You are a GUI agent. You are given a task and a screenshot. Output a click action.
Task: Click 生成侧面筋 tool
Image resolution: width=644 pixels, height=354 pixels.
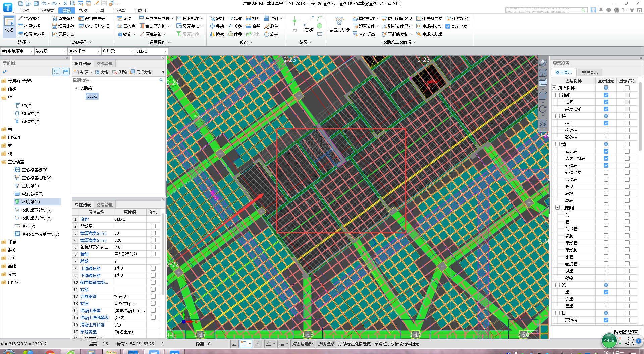(x=429, y=18)
